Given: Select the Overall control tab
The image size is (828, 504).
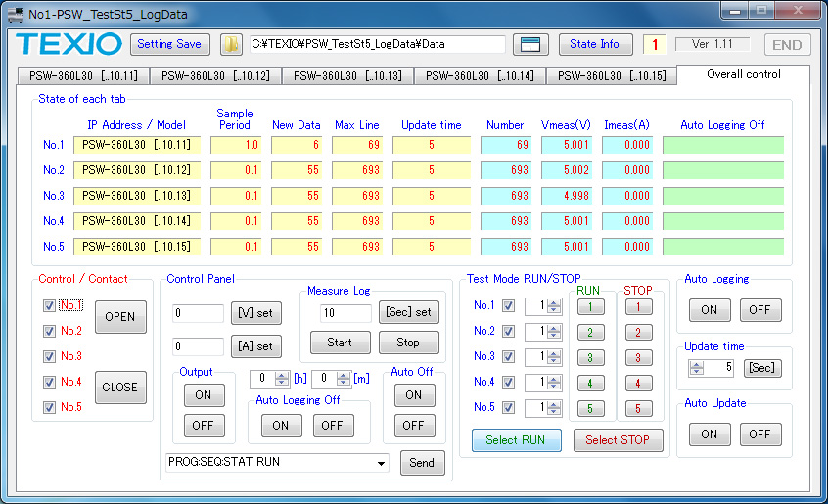Looking at the screenshot, I should click(743, 74).
